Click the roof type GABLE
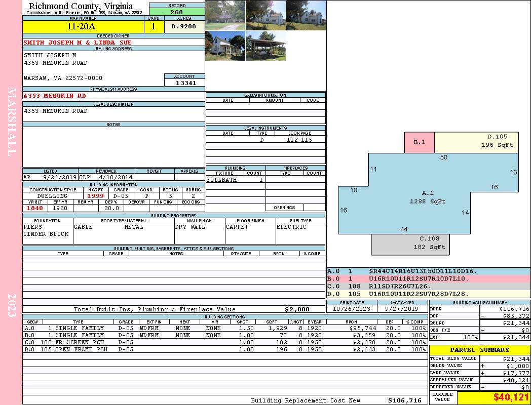This screenshot has height=405, width=532. pyautogui.click(x=83, y=227)
